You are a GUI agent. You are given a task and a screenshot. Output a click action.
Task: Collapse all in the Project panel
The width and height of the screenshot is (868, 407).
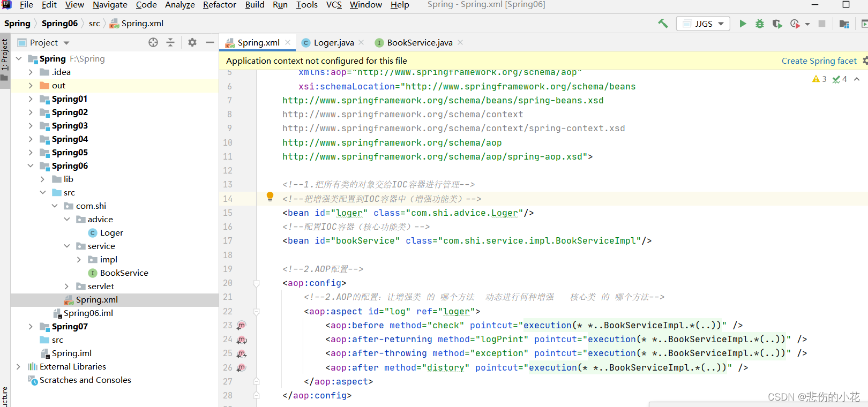pos(170,42)
